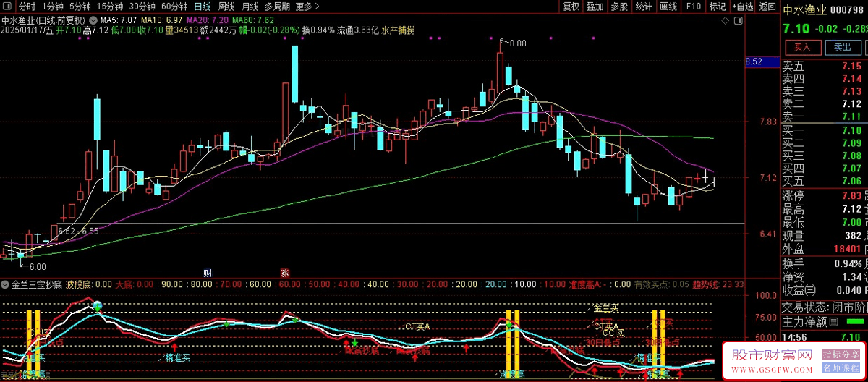The width and height of the screenshot is (868, 382).
Task: Open F10 company info
Action: click(693, 7)
